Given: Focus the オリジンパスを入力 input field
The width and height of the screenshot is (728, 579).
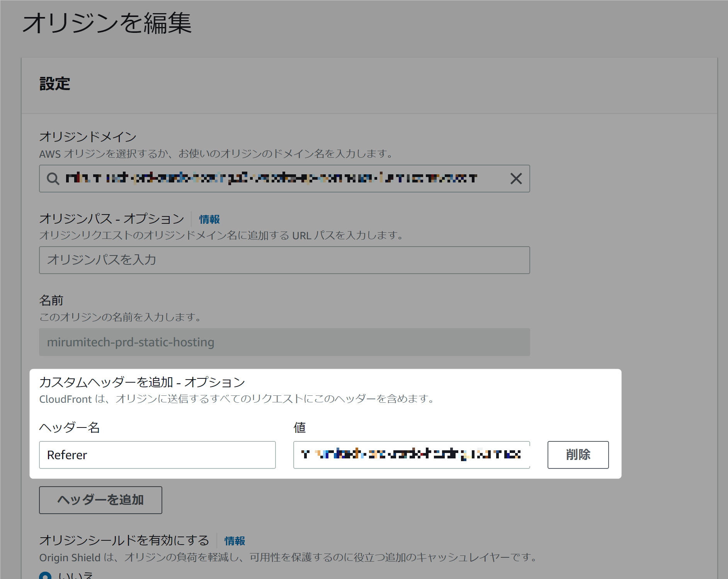Looking at the screenshot, I should tap(284, 260).
